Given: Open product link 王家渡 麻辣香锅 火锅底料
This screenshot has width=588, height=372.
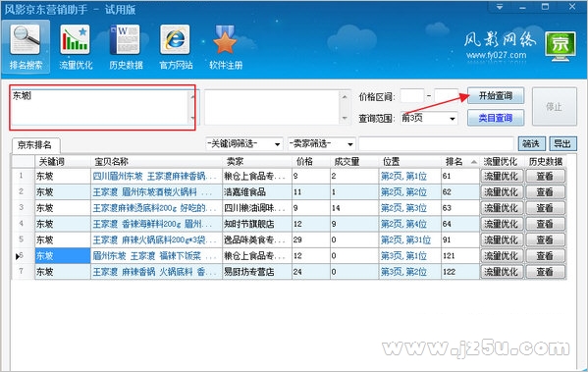Looking at the screenshot, I should point(154,272).
